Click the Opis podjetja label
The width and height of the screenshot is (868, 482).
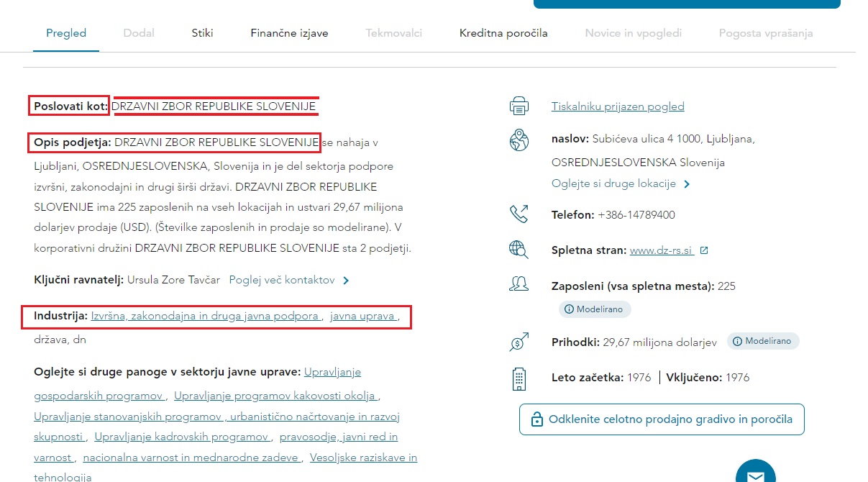(72, 142)
